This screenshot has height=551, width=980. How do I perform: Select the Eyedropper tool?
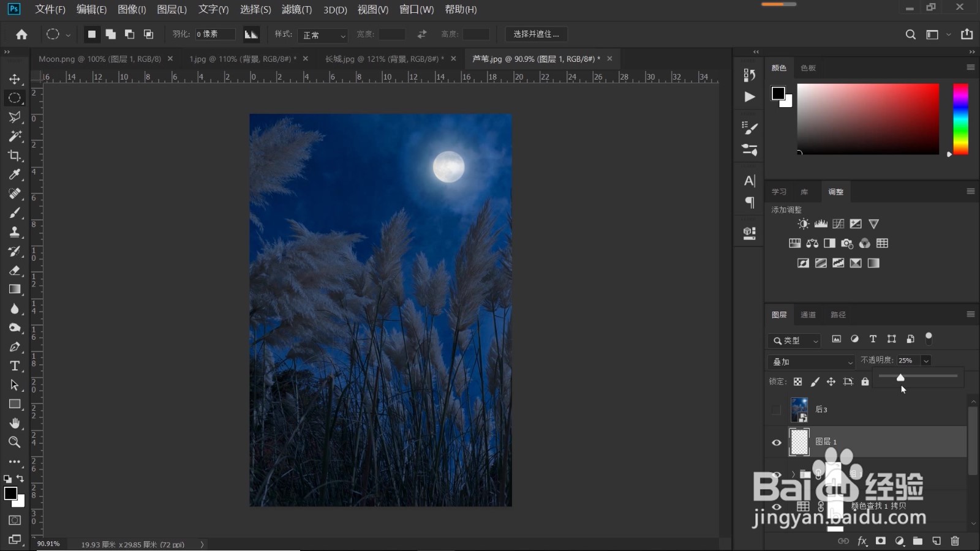tap(15, 174)
